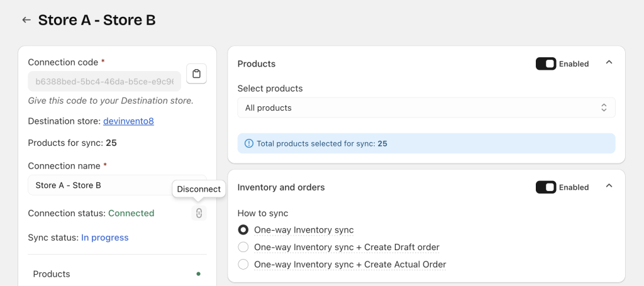The height and width of the screenshot is (286, 644).
Task: Select the One-way Inventory sync radio option
Action: pyautogui.click(x=243, y=230)
